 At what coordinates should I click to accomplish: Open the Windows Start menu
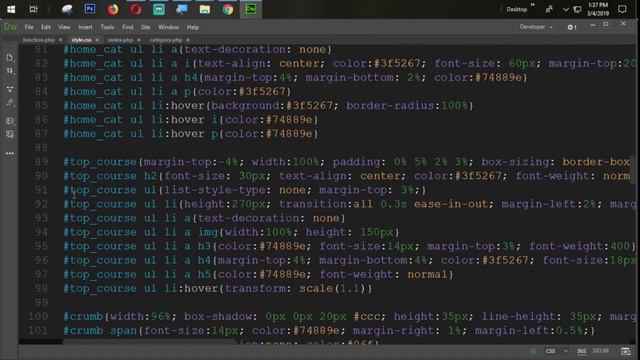[11, 9]
